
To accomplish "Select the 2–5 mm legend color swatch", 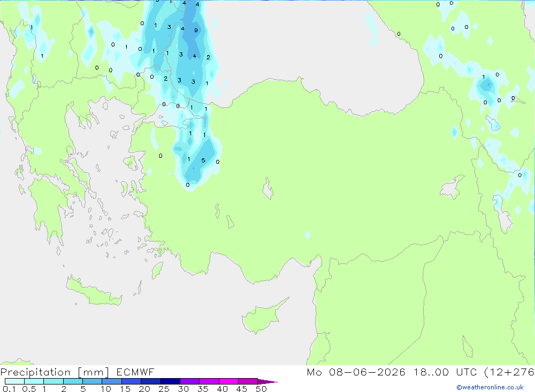I will point(73,381).
